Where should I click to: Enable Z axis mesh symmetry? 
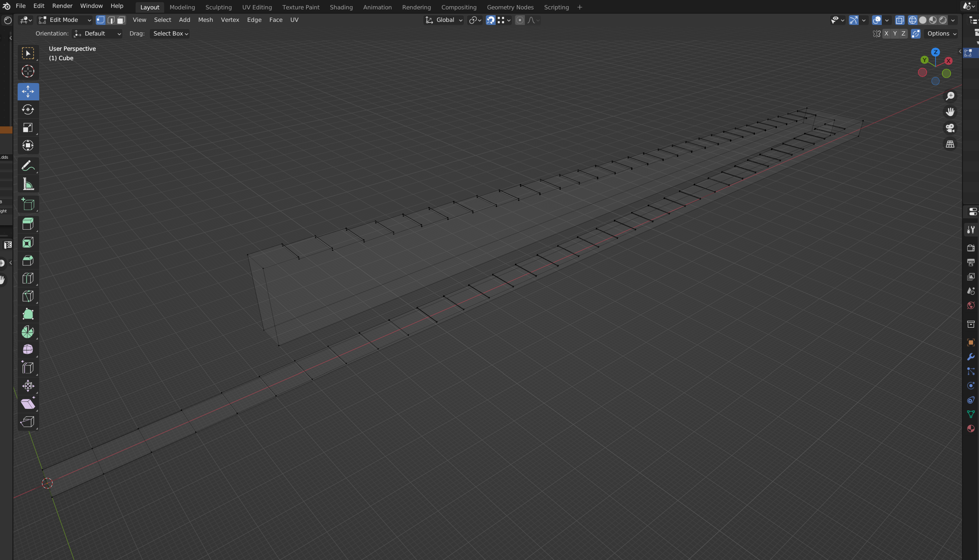tap(903, 33)
